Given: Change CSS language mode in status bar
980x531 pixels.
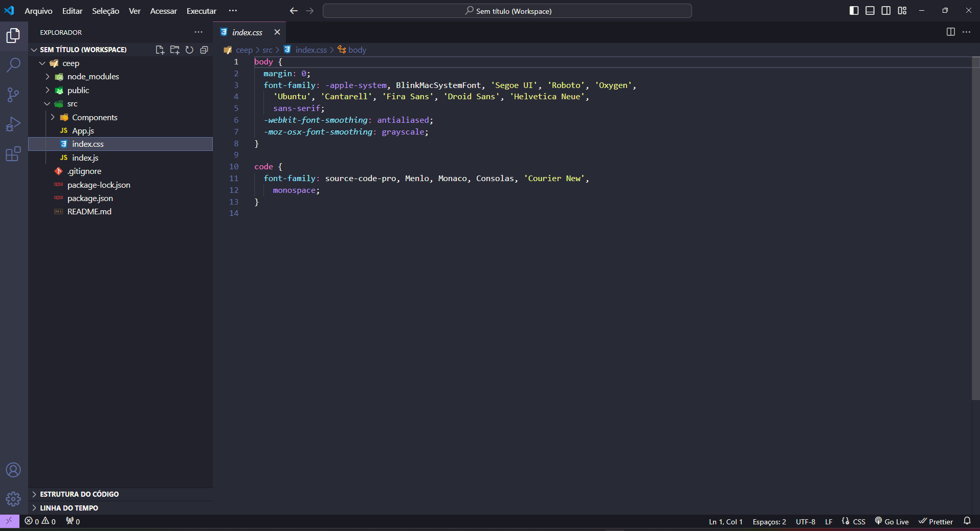Looking at the screenshot, I should click(x=859, y=522).
